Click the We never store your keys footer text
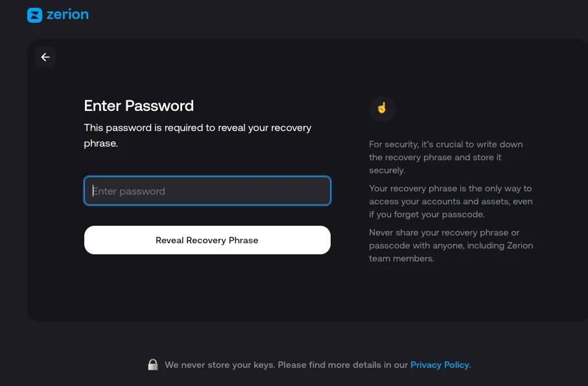Screen dimensions: 588x386 coord(287,365)
